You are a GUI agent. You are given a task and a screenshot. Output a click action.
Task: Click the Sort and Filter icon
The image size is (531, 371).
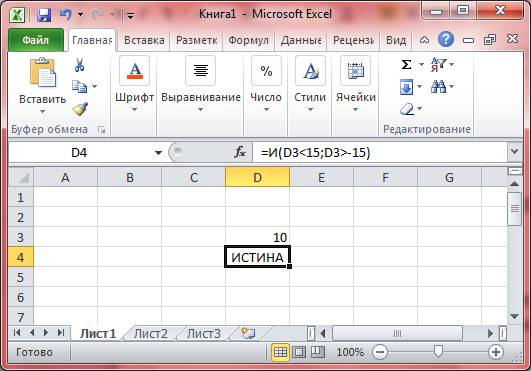click(x=439, y=64)
